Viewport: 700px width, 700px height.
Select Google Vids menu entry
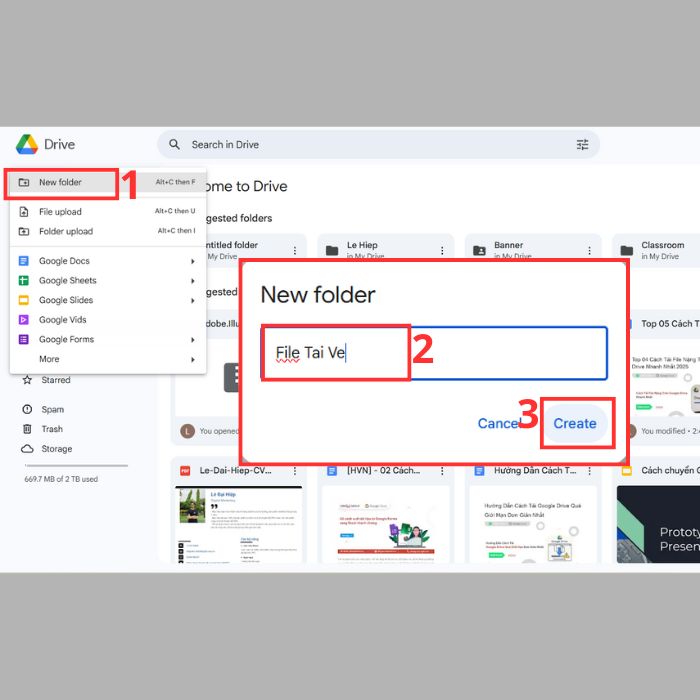coord(108,320)
